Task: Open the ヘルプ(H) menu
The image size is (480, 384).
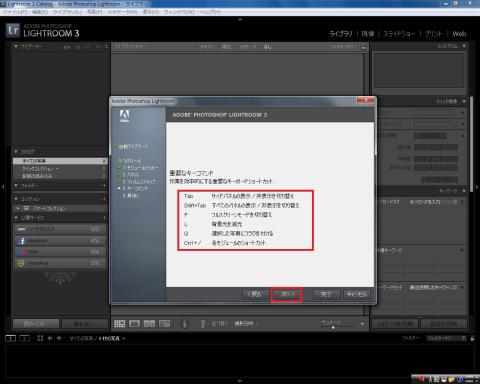Action: pyautogui.click(x=210, y=12)
